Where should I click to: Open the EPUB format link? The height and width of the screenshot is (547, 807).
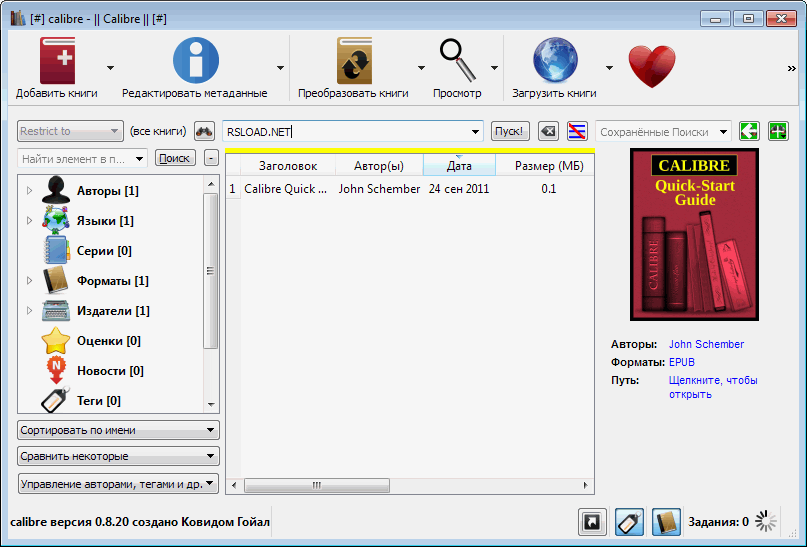[x=681, y=362]
